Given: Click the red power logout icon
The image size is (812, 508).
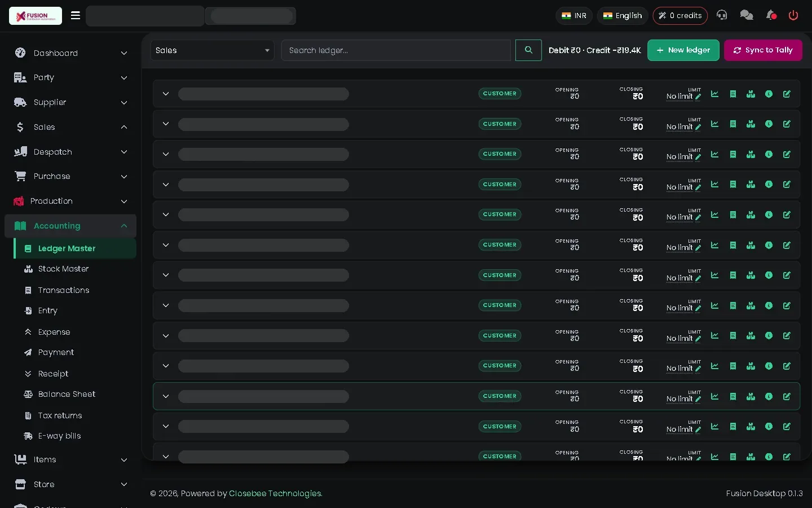Looking at the screenshot, I should (793, 15).
